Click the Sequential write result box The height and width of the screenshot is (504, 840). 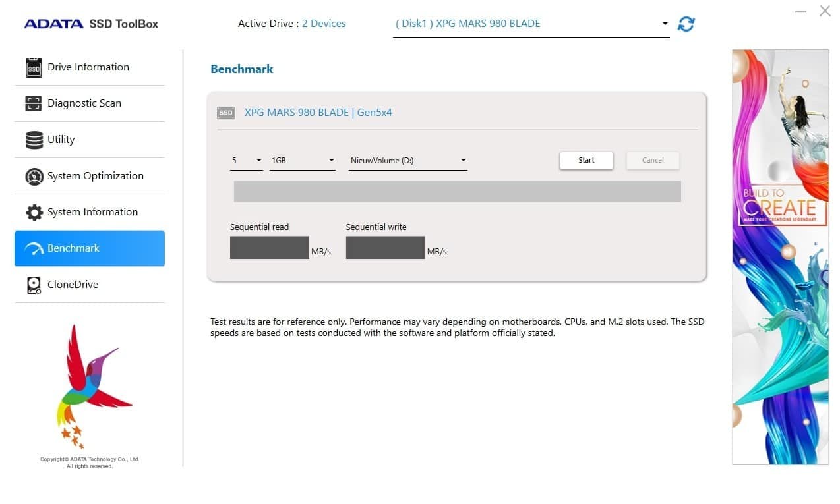386,248
